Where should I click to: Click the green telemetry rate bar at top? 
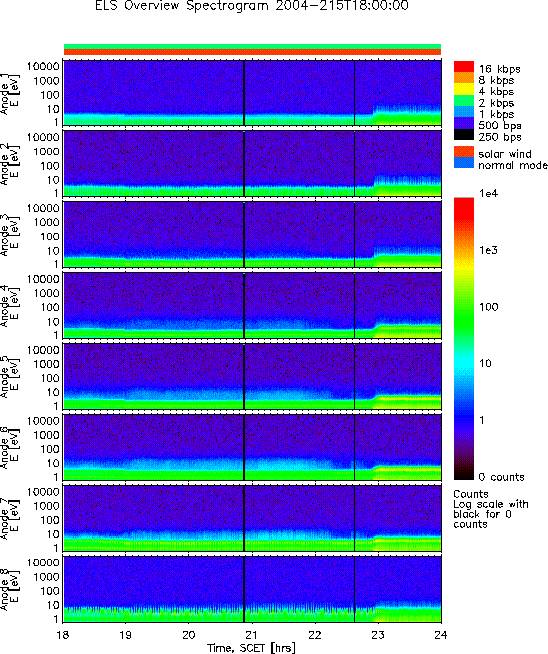pos(252,46)
